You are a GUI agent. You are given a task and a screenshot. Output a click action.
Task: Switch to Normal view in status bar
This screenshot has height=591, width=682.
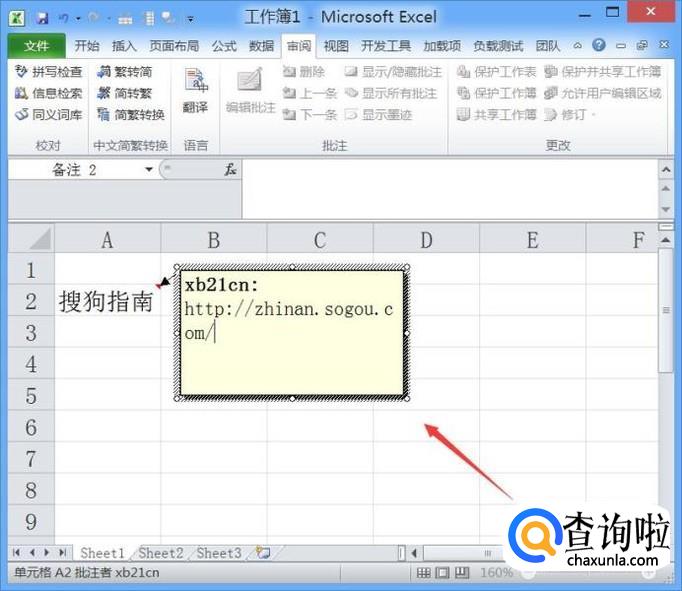[x=423, y=572]
